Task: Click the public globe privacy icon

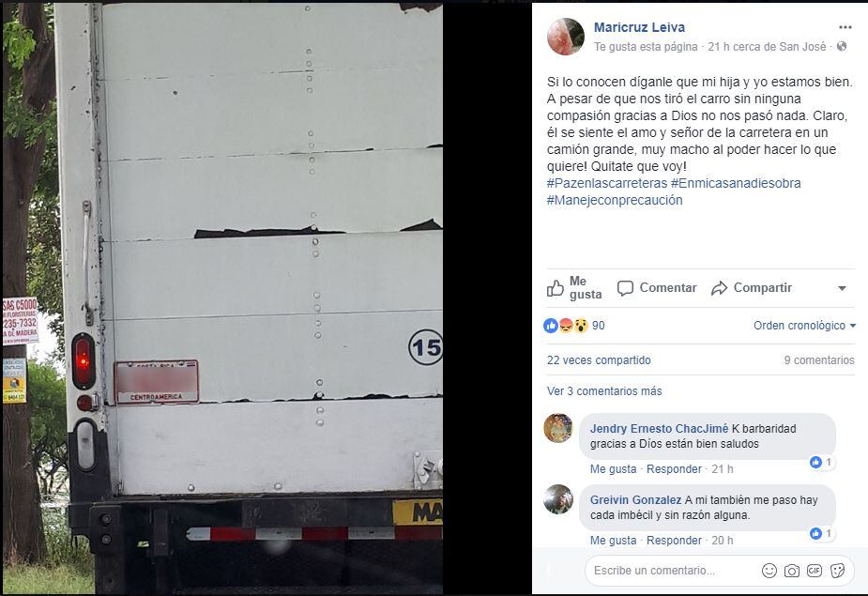Action: (x=842, y=47)
